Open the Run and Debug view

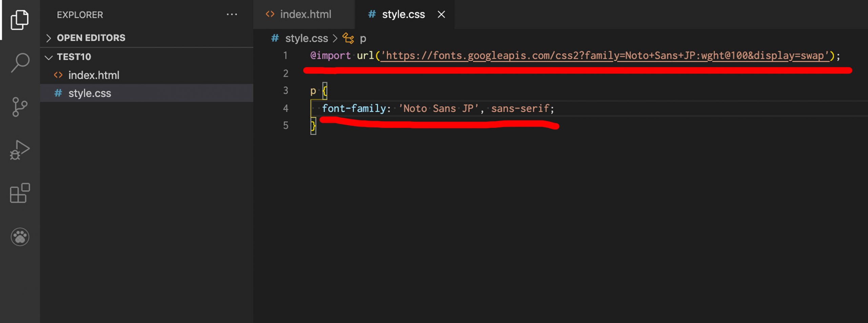20,150
